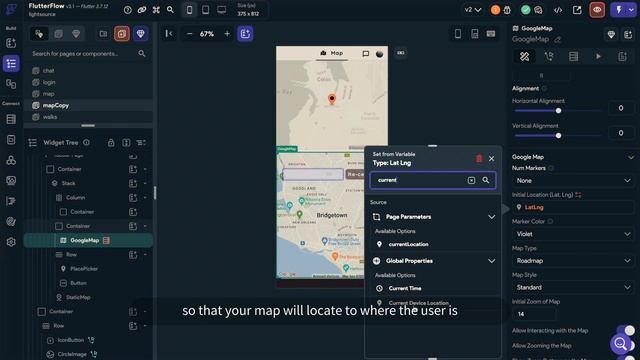
Task: Run test mode lightning button
Action: 618,10
